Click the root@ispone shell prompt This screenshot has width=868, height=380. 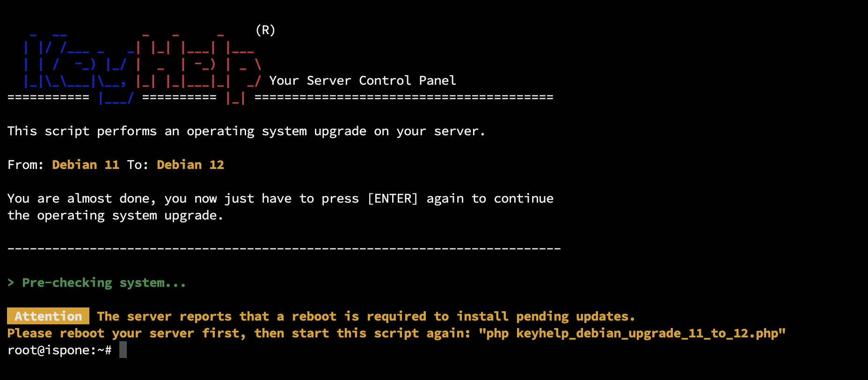[x=59, y=350]
